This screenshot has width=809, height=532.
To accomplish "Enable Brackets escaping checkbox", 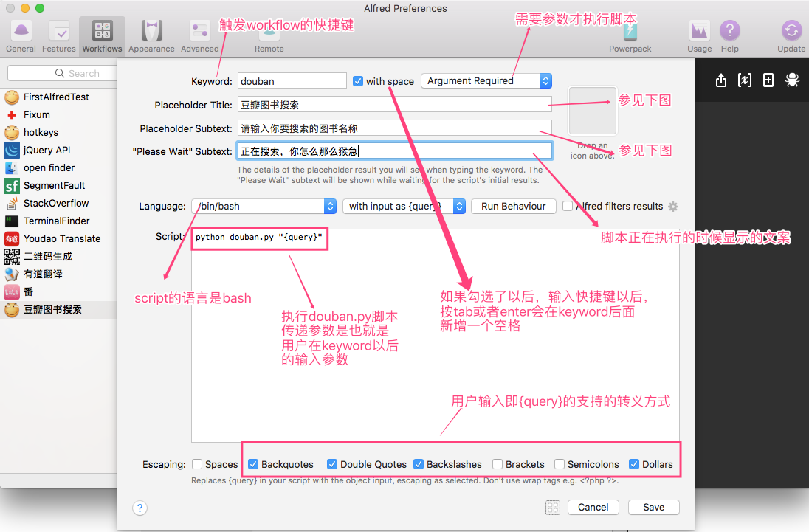I will click(x=498, y=464).
